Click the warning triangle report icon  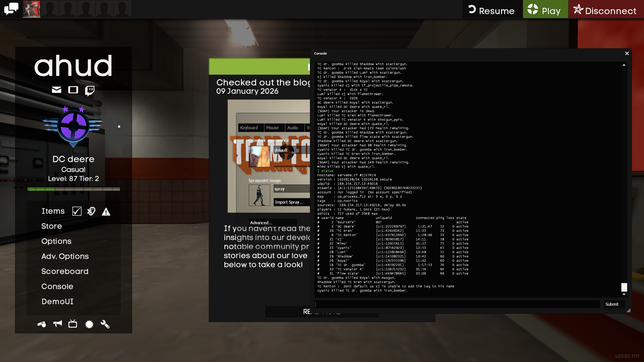(x=106, y=212)
